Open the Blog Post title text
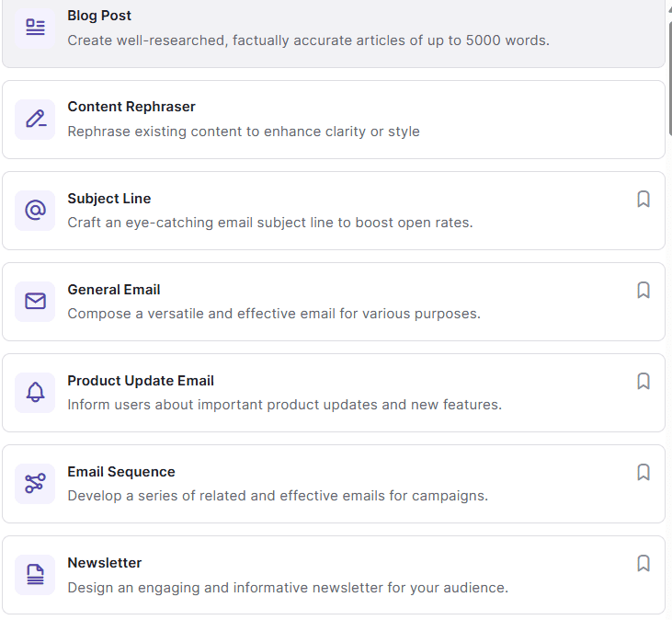 (99, 16)
